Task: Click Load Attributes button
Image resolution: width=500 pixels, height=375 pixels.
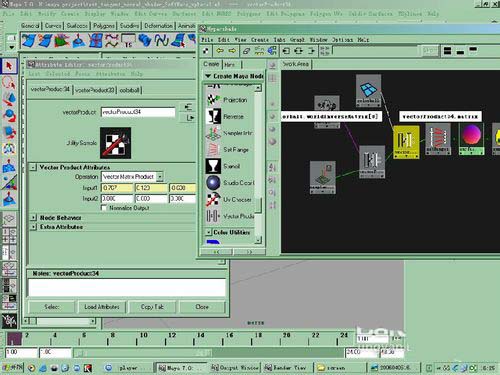Action: 102,307
